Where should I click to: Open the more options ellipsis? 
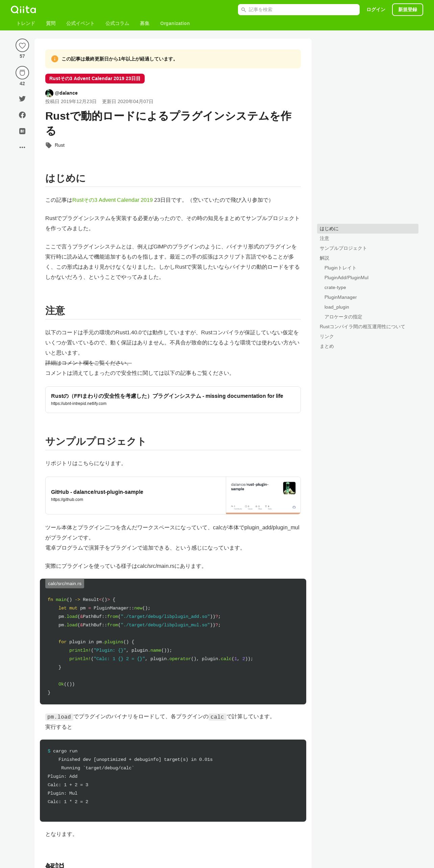pyautogui.click(x=22, y=147)
